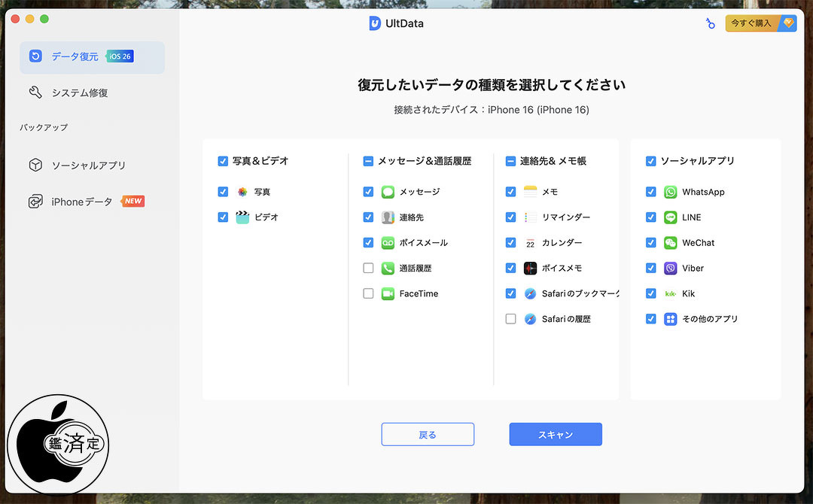Click the Viber app icon
Screen dimensions: 813x504
671,268
